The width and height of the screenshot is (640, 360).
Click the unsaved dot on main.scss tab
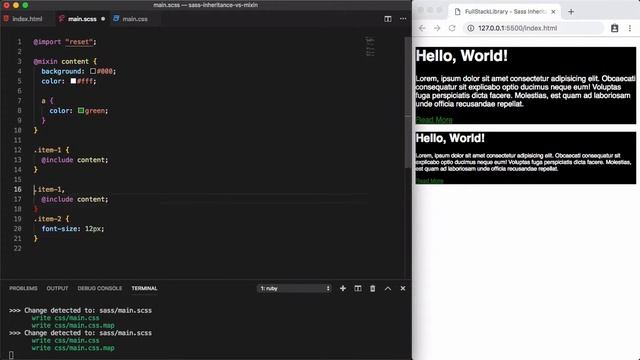(103, 19)
